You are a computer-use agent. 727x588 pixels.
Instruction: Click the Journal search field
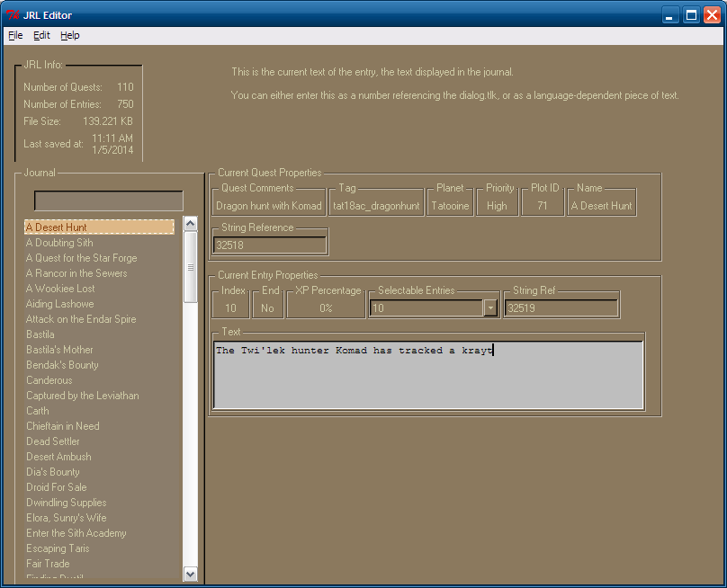click(109, 200)
